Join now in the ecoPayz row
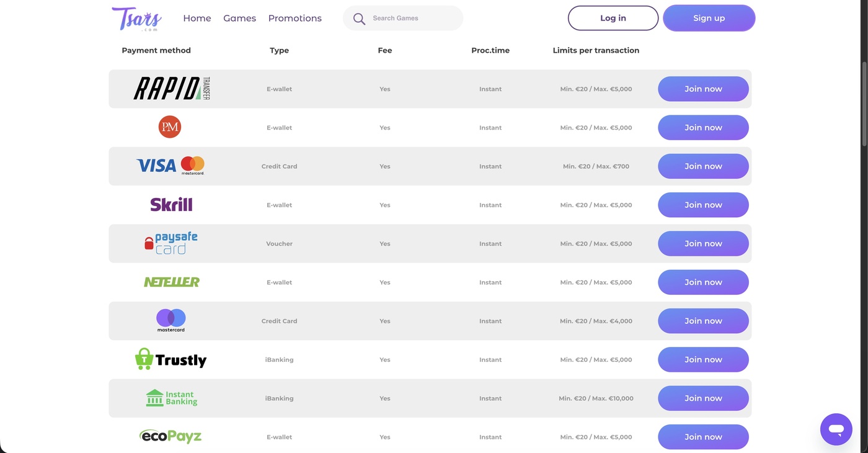868x453 pixels. tap(703, 437)
